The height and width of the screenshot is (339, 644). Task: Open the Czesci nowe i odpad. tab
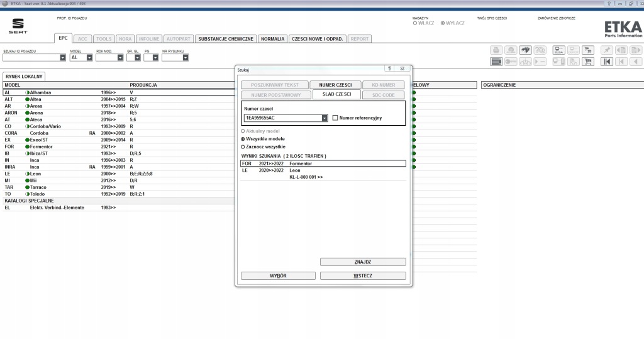click(317, 39)
